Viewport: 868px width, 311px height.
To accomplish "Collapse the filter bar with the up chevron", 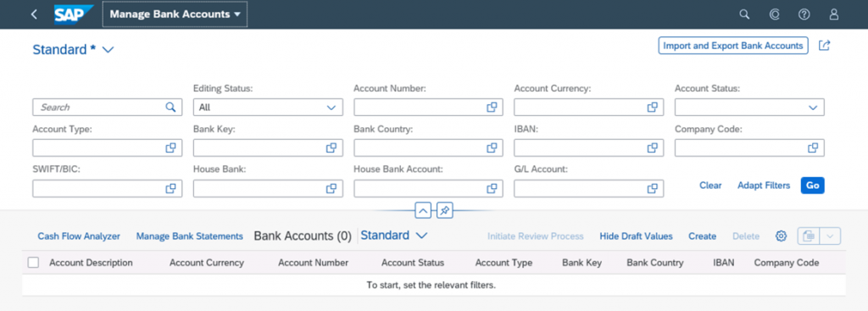I will point(422,210).
